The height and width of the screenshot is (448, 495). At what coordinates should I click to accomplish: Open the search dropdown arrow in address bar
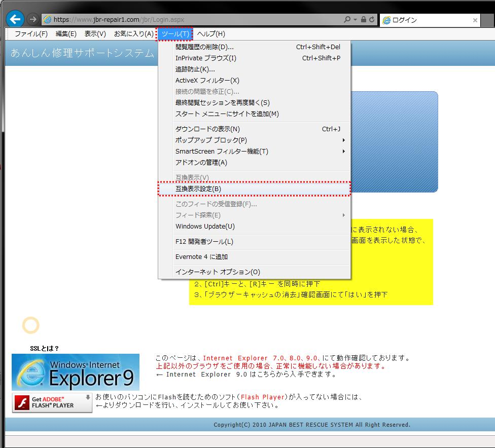355,20
